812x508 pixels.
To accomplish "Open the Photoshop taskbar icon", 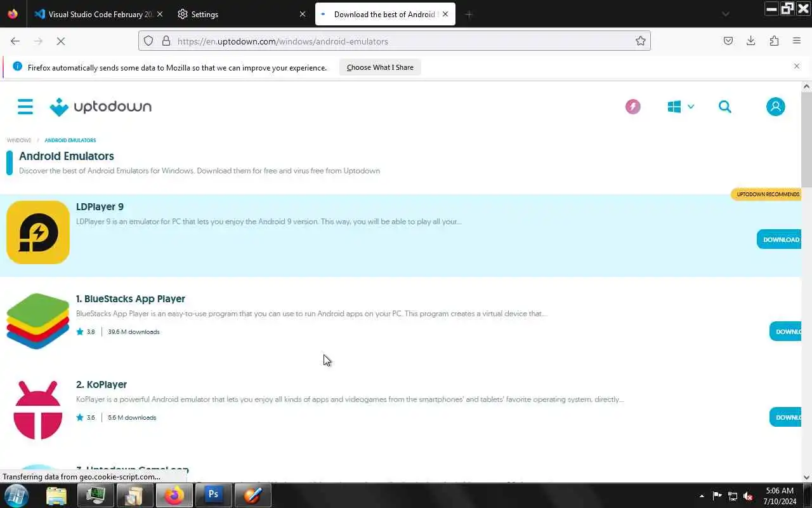I will (x=214, y=495).
